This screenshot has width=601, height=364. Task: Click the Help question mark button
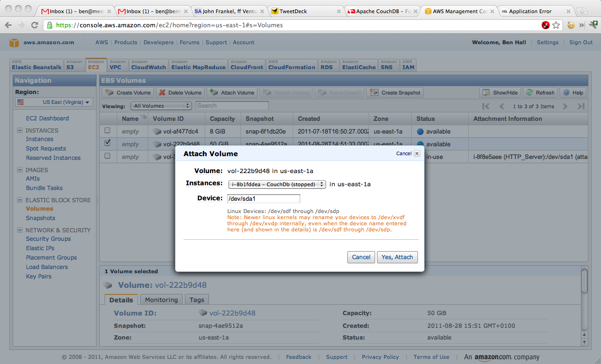pyautogui.click(x=573, y=93)
